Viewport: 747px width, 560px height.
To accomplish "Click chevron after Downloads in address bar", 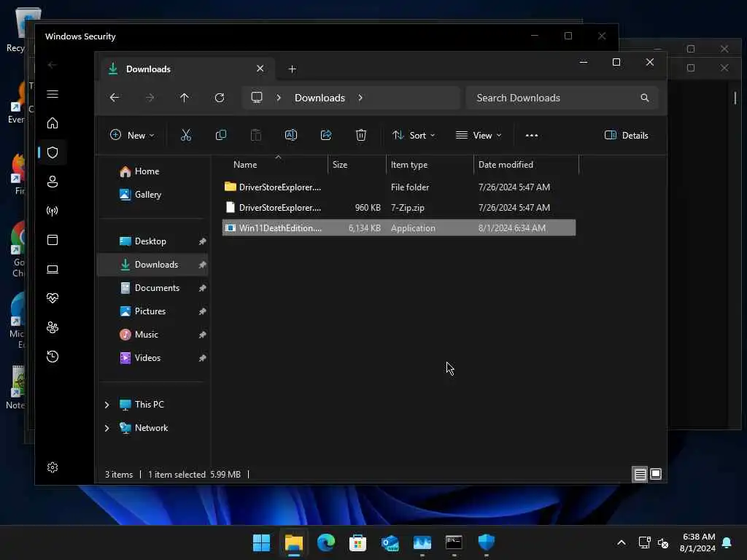I will click(x=360, y=98).
